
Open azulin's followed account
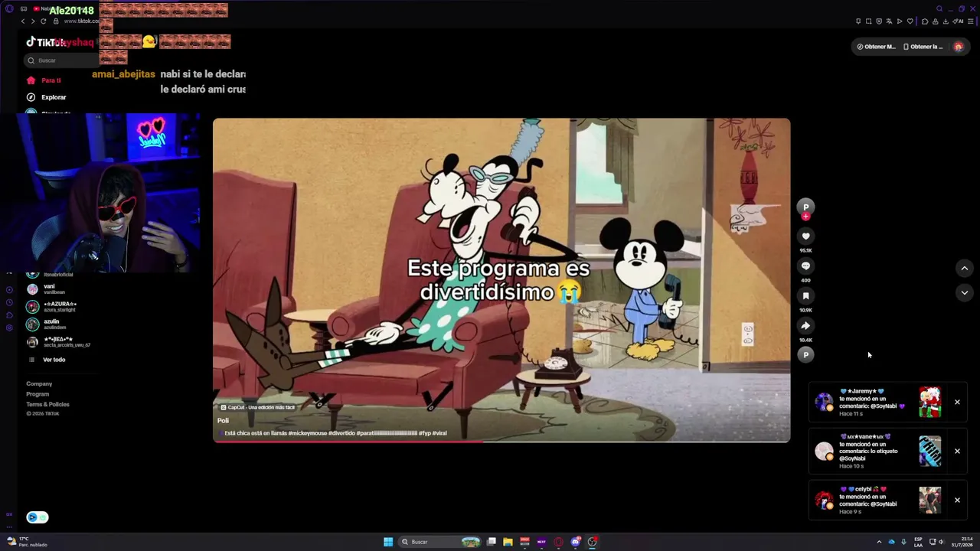[x=47, y=324]
